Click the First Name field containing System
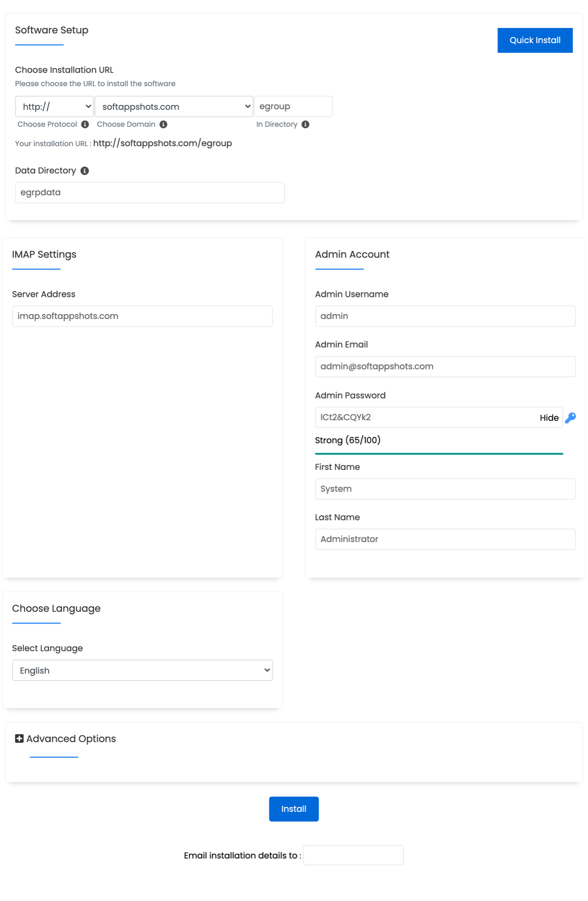 tap(445, 489)
